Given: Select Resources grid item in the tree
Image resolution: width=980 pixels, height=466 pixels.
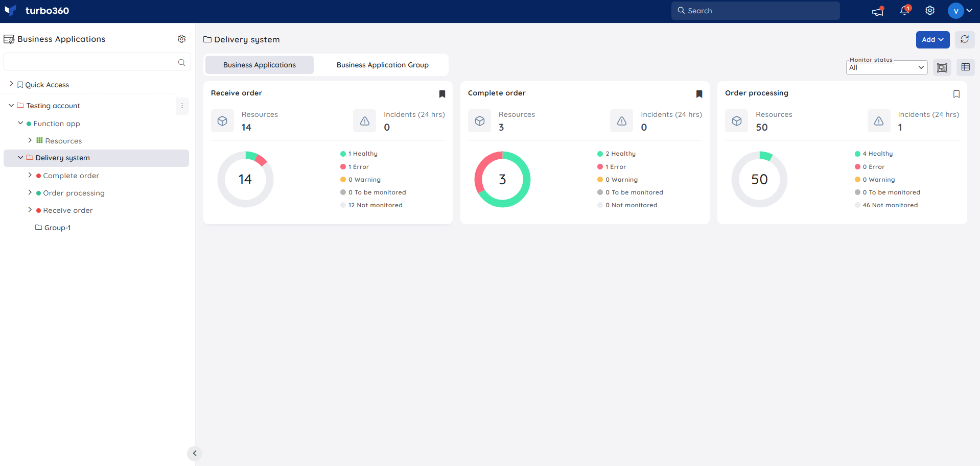Looking at the screenshot, I should pos(59,141).
